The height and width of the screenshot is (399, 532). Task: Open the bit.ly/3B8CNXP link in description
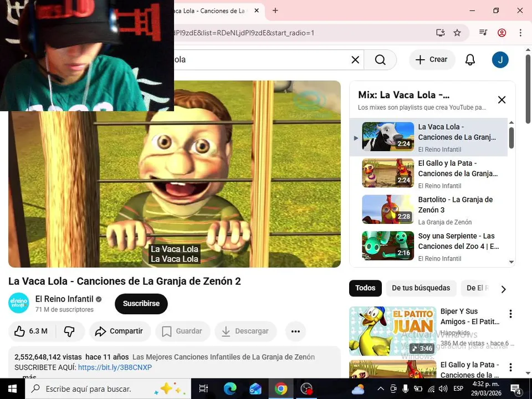point(115,367)
